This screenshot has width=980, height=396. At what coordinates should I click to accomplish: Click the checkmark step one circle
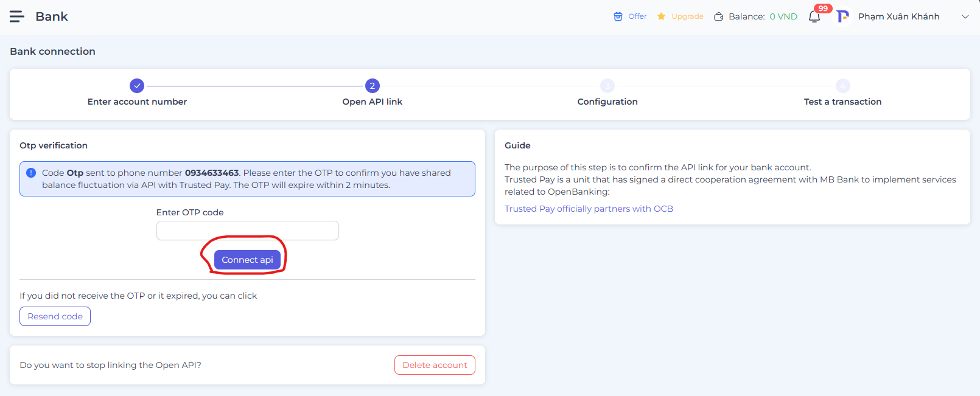coord(137,86)
